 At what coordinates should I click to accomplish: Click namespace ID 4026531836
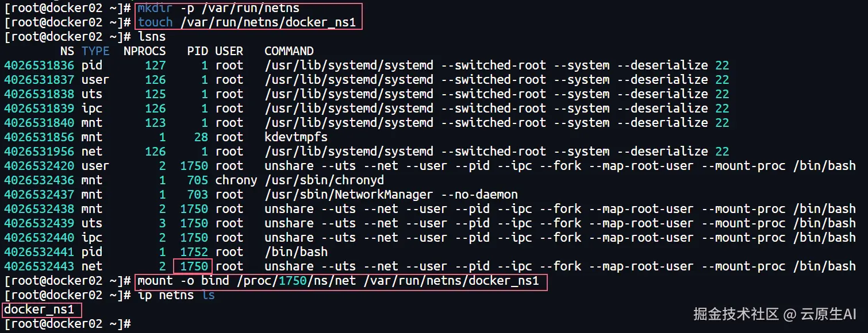[x=39, y=65]
